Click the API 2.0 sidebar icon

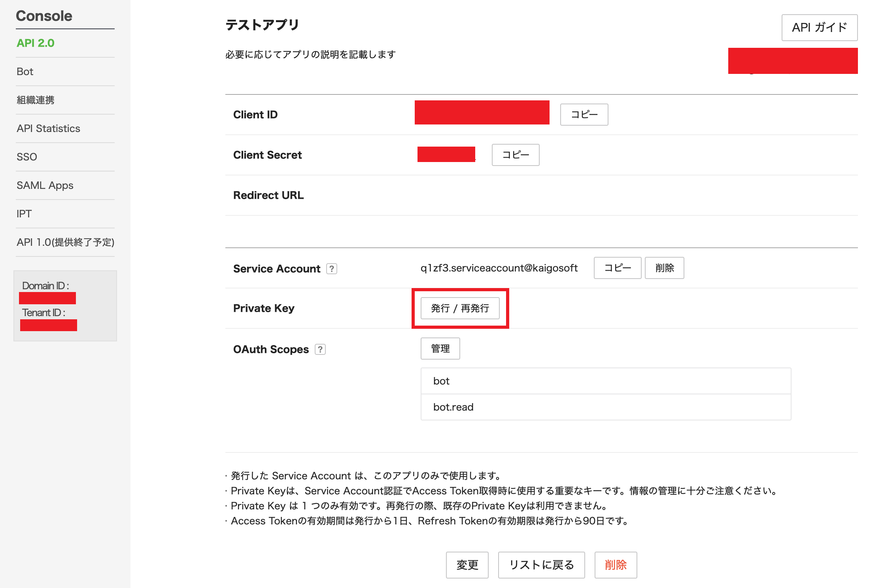33,43
